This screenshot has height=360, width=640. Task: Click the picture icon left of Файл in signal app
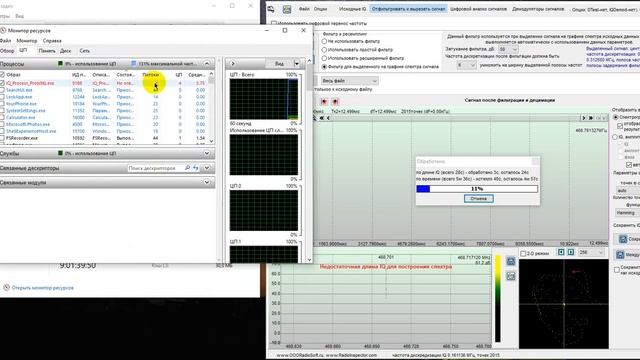287,9
